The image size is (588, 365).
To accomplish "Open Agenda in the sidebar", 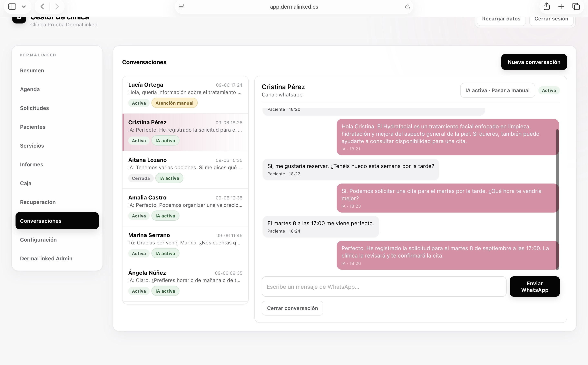I will [x=57, y=89].
